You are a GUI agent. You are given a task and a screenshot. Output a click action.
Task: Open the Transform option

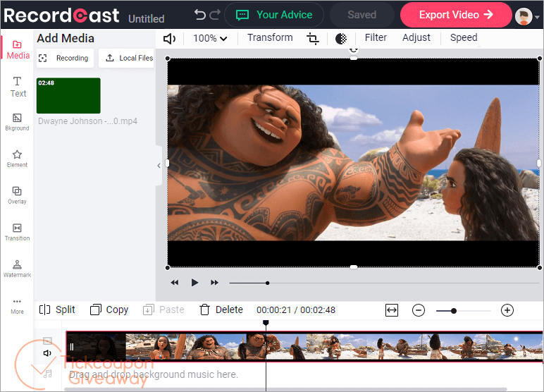(x=270, y=37)
